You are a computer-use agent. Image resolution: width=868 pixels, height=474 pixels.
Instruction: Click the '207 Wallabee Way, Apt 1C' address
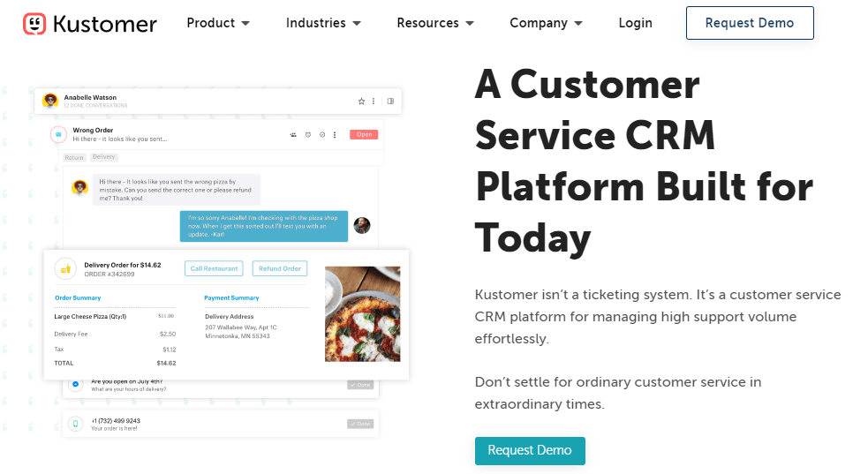(x=241, y=327)
